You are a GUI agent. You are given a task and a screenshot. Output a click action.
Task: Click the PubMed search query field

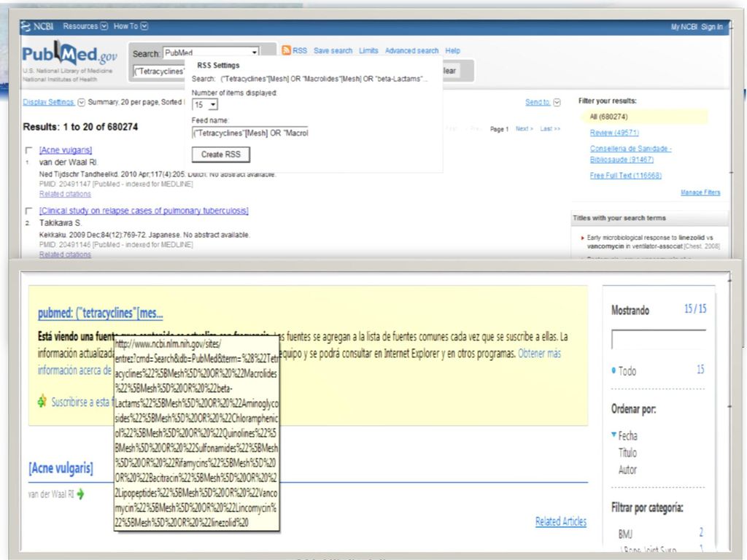(x=160, y=71)
